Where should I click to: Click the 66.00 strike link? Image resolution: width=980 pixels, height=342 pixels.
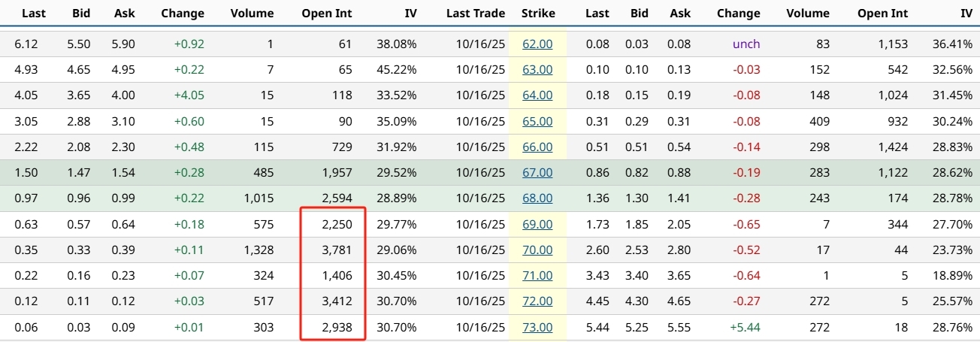(537, 147)
